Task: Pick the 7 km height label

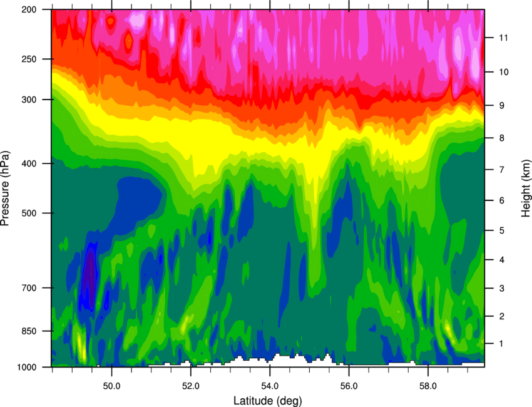Action: pyautogui.click(x=502, y=170)
